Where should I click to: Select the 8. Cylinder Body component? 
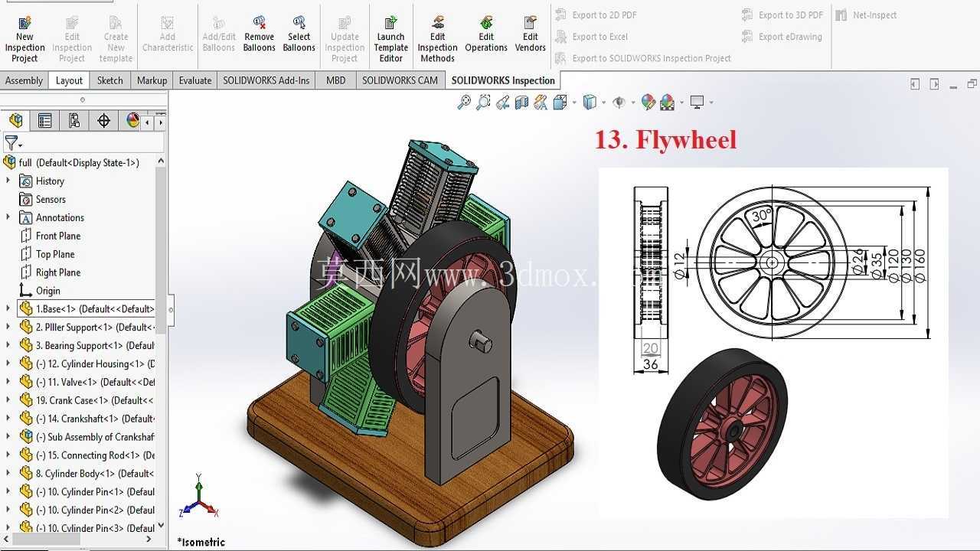(95, 474)
